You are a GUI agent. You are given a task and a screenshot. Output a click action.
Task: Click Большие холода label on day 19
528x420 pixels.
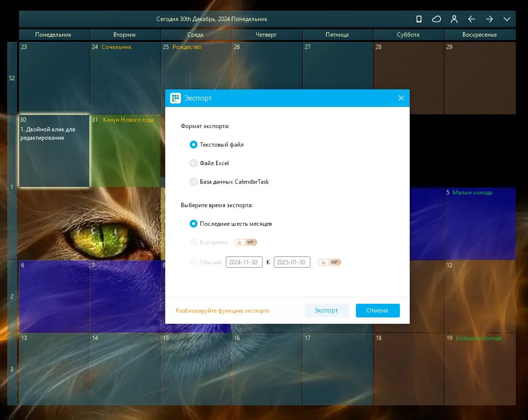pyautogui.click(x=479, y=338)
